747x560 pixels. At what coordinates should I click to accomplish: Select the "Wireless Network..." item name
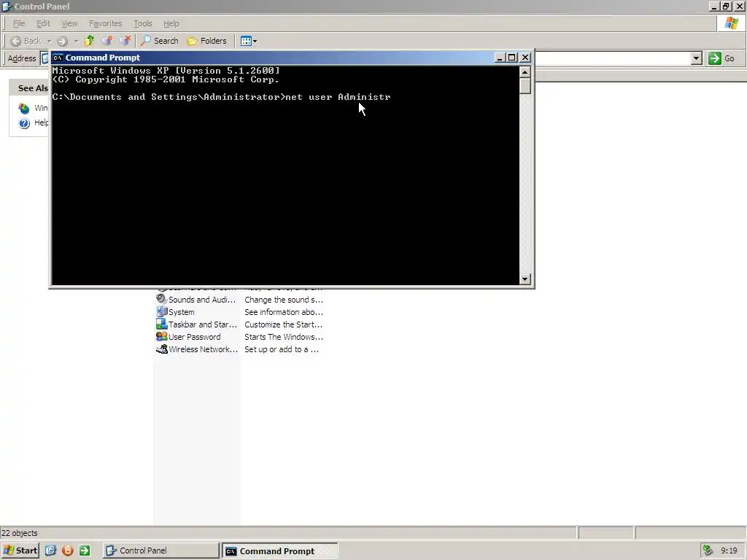203,349
